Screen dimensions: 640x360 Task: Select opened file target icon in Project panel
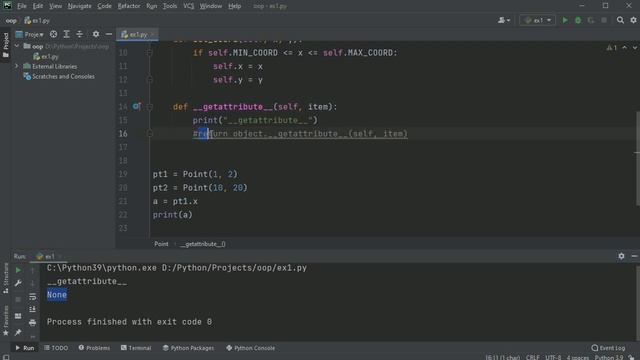(x=53, y=34)
